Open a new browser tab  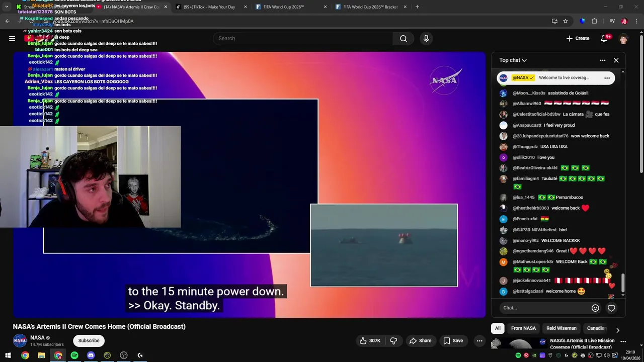(417, 7)
